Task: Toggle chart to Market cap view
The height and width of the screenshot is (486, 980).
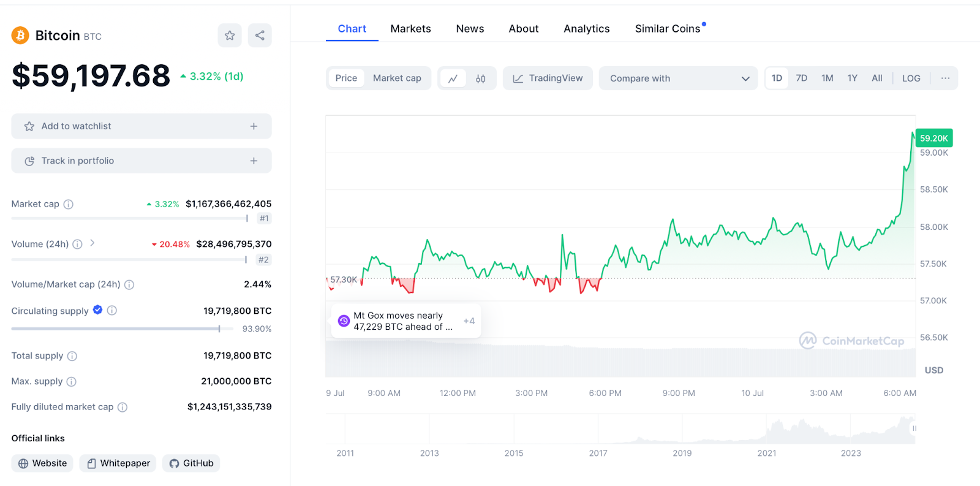Action: pyautogui.click(x=397, y=78)
